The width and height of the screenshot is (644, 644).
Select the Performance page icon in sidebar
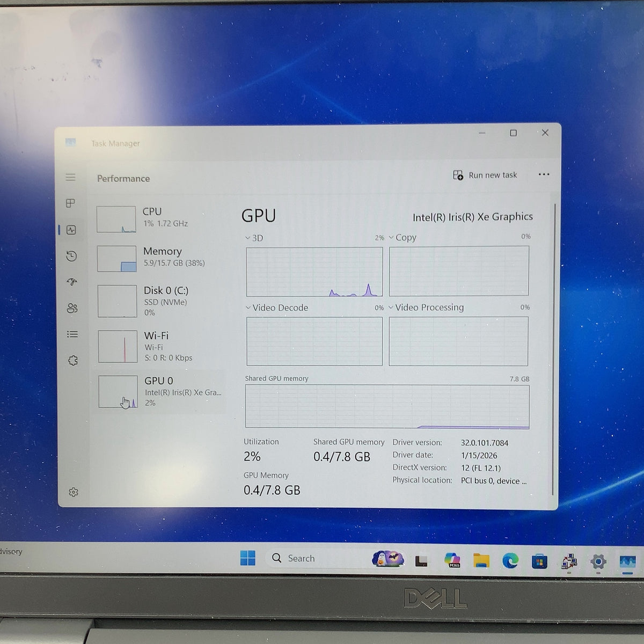[71, 230]
